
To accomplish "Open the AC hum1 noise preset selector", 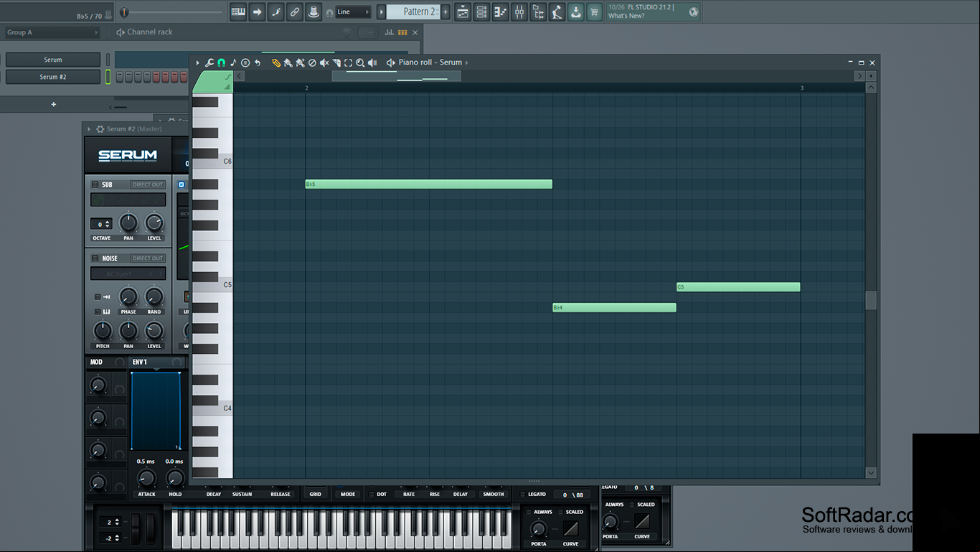I will pos(128,273).
